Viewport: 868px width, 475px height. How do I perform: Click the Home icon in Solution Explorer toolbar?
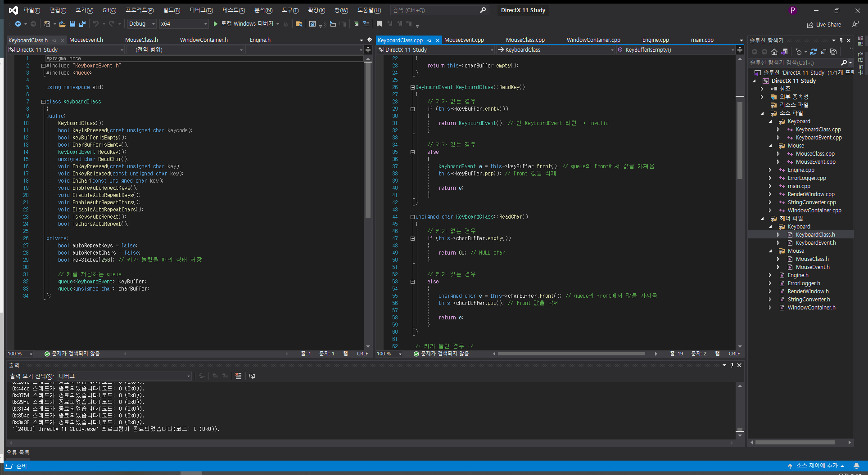point(774,52)
